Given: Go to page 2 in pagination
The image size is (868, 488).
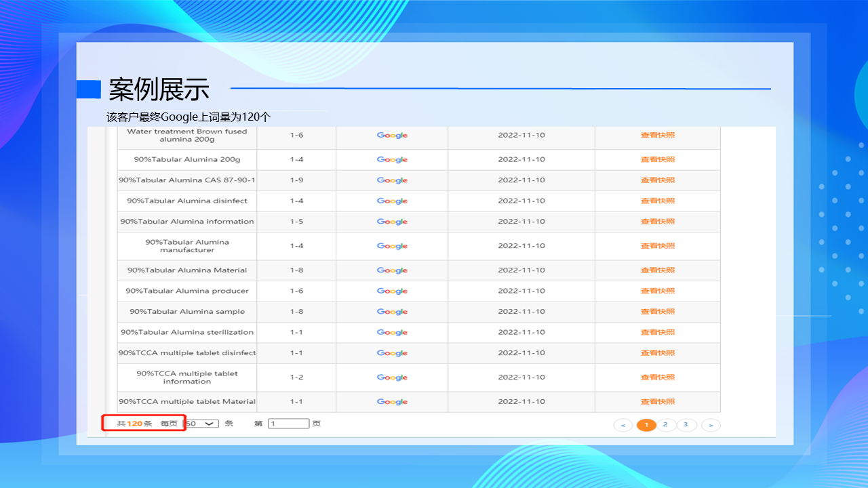Looking at the screenshot, I should [665, 425].
